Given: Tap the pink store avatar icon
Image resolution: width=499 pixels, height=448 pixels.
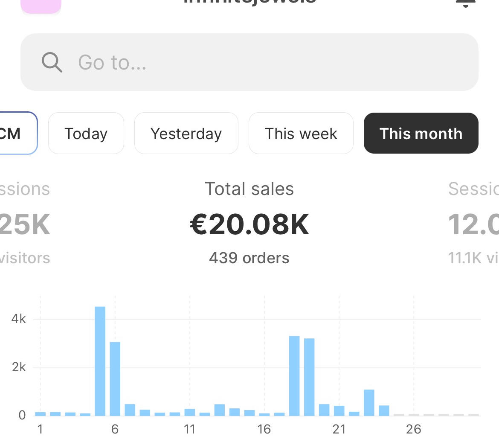Looking at the screenshot, I should pos(41,5).
